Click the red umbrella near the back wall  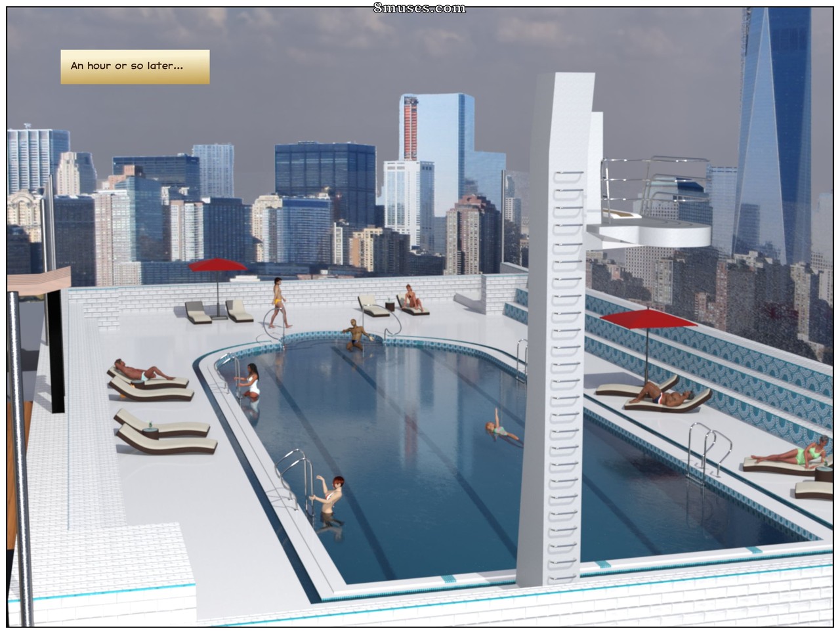click(x=218, y=265)
